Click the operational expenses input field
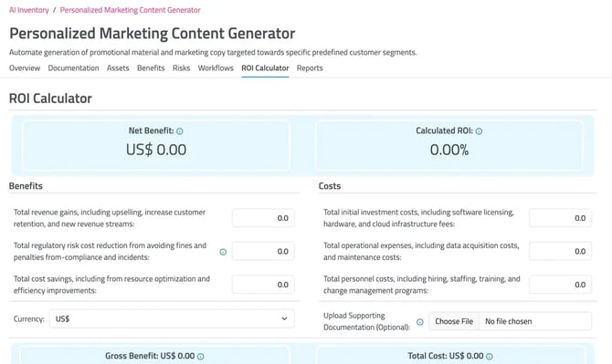 (560, 252)
